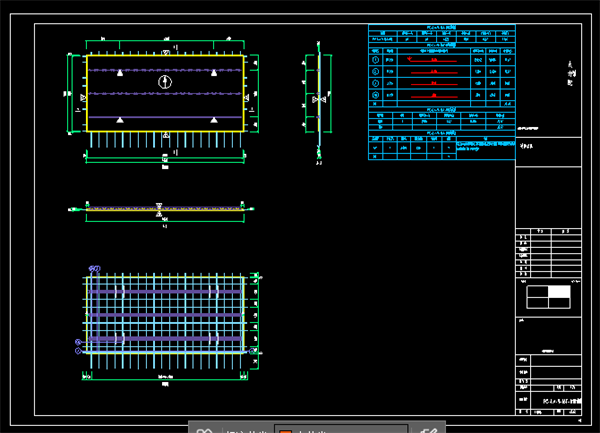Select the yellow panel outline of top plan view
The width and height of the screenshot is (600, 433).
[x=165, y=94]
